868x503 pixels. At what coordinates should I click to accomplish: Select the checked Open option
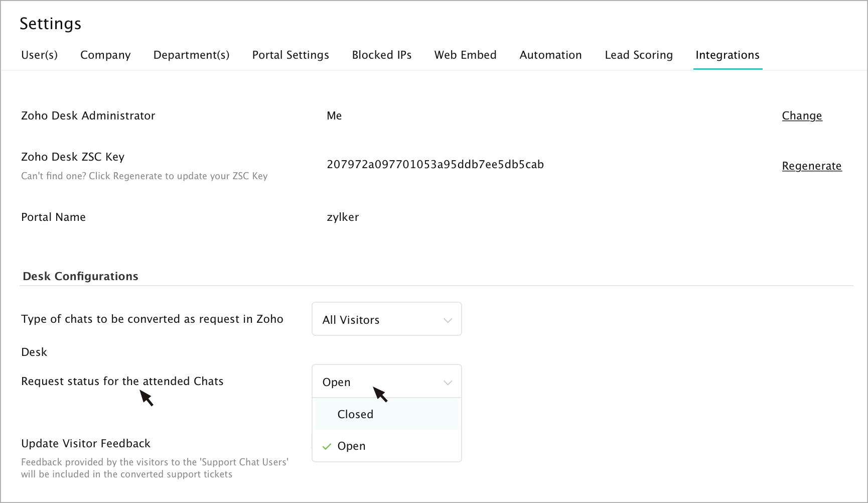click(x=351, y=446)
